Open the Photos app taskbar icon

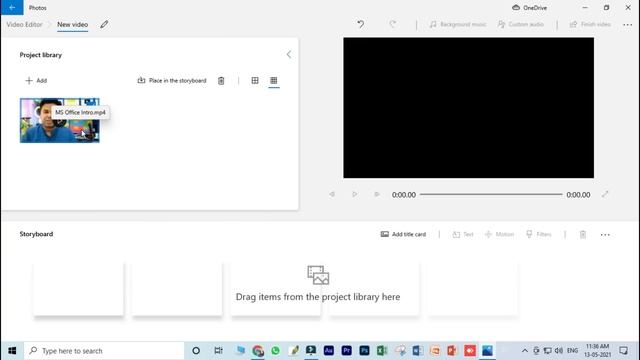[x=487, y=351]
